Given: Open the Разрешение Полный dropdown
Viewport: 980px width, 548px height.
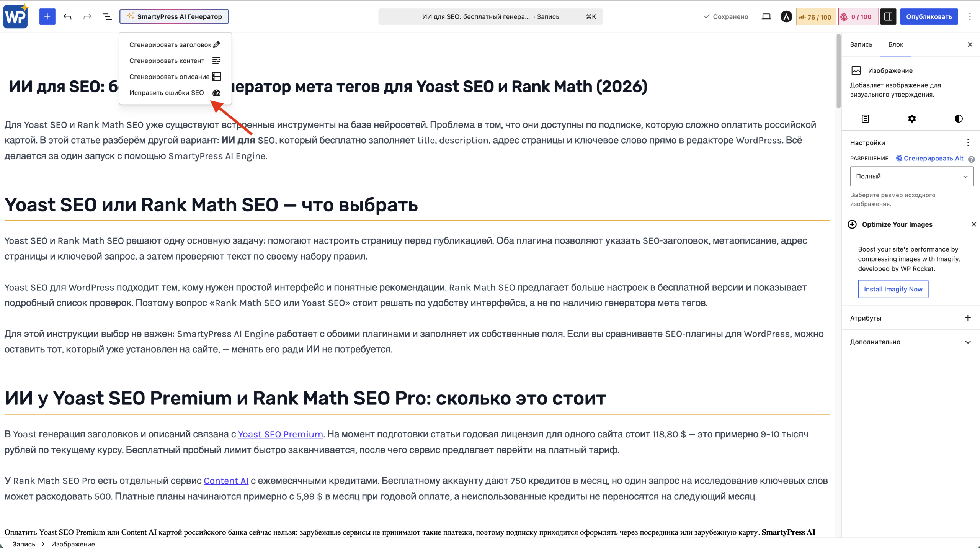Looking at the screenshot, I should 911,176.
